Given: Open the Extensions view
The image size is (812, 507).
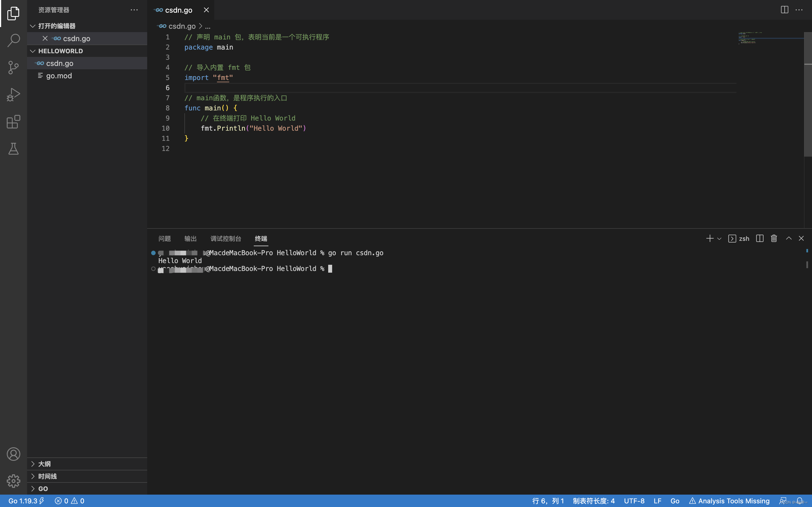Looking at the screenshot, I should click(14, 122).
